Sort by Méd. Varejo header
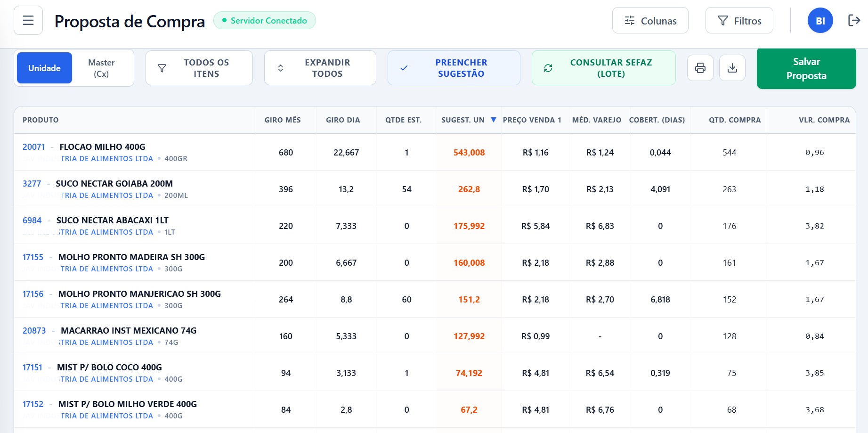This screenshot has width=868, height=433. (x=597, y=120)
